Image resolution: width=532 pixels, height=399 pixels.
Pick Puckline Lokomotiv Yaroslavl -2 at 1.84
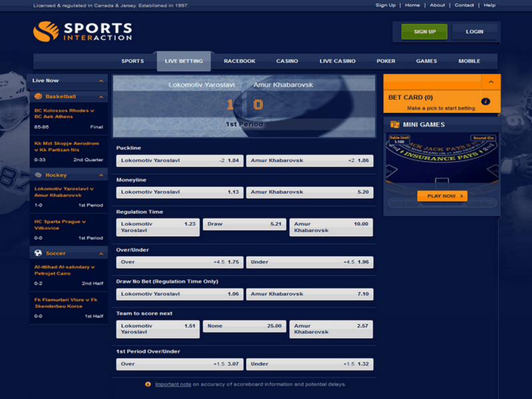coord(180,160)
